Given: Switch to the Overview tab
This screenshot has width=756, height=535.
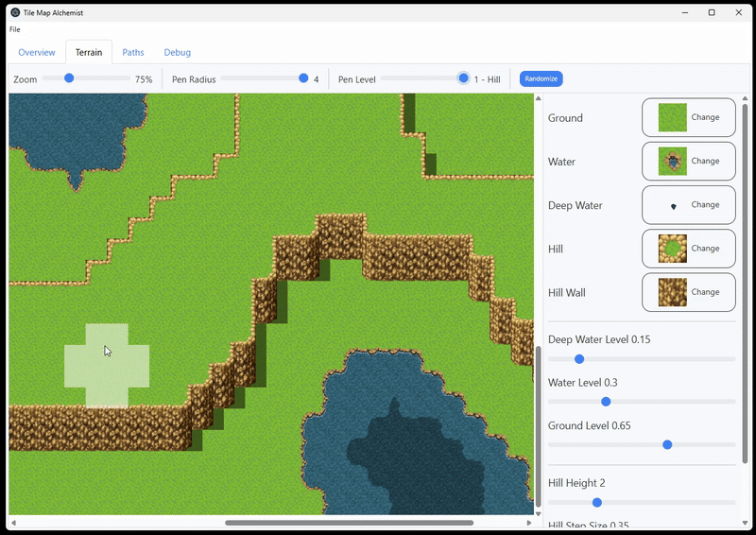Looking at the screenshot, I should click(37, 52).
